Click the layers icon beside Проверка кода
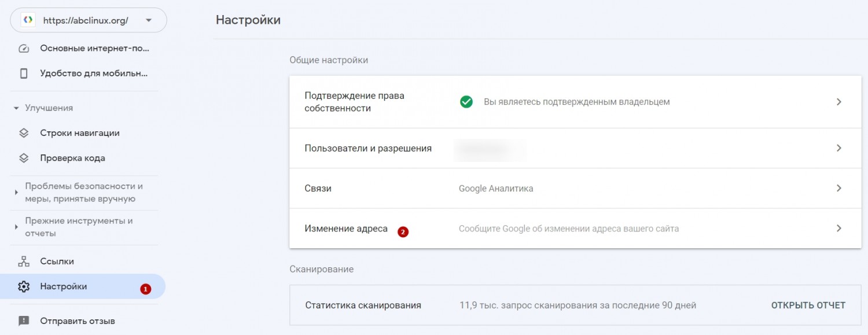This screenshot has height=335, width=868. tap(24, 158)
